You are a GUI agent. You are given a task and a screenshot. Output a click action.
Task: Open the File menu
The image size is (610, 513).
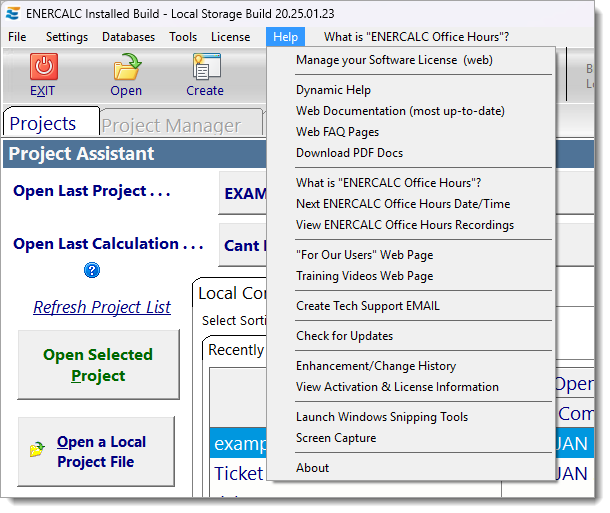17,37
